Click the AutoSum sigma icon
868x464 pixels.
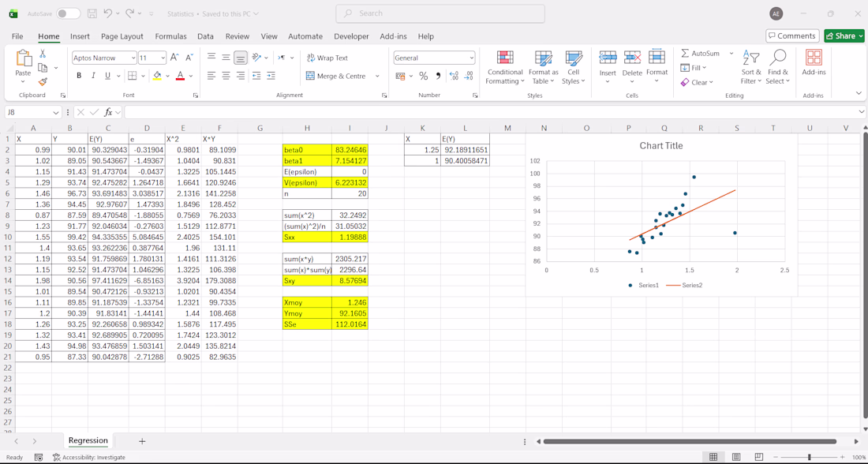pos(685,53)
